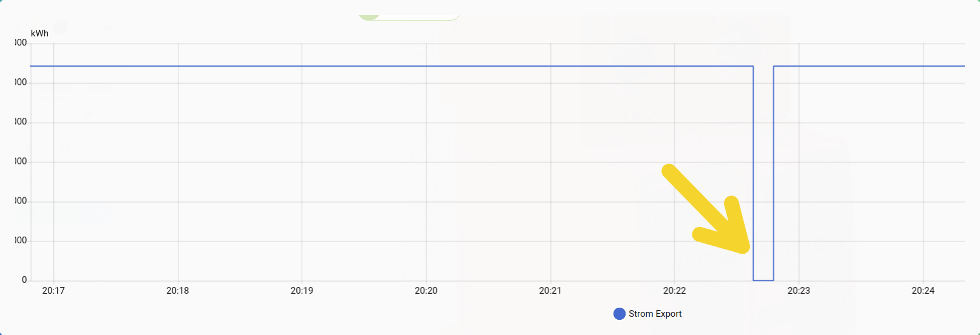
Task: Click the green pill shape at top edge
Action: [x=369, y=17]
